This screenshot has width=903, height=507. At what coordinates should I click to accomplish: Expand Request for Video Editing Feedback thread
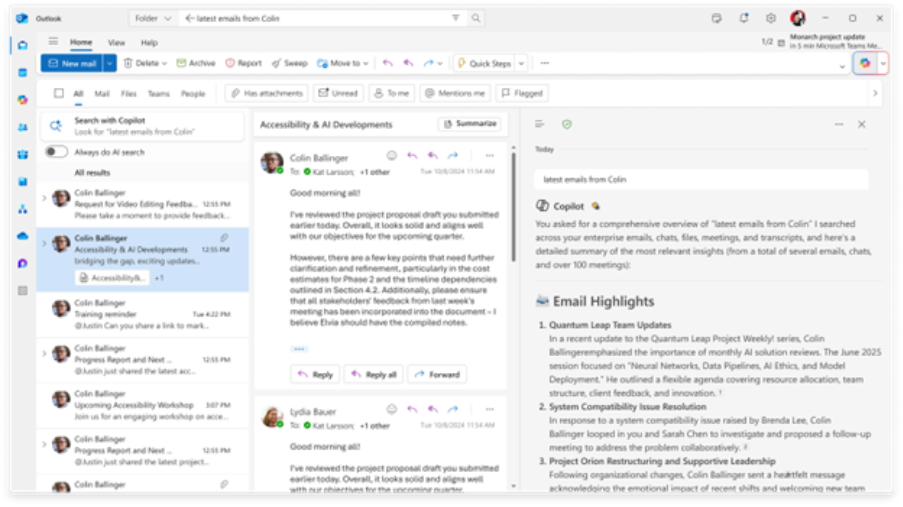coord(44,198)
